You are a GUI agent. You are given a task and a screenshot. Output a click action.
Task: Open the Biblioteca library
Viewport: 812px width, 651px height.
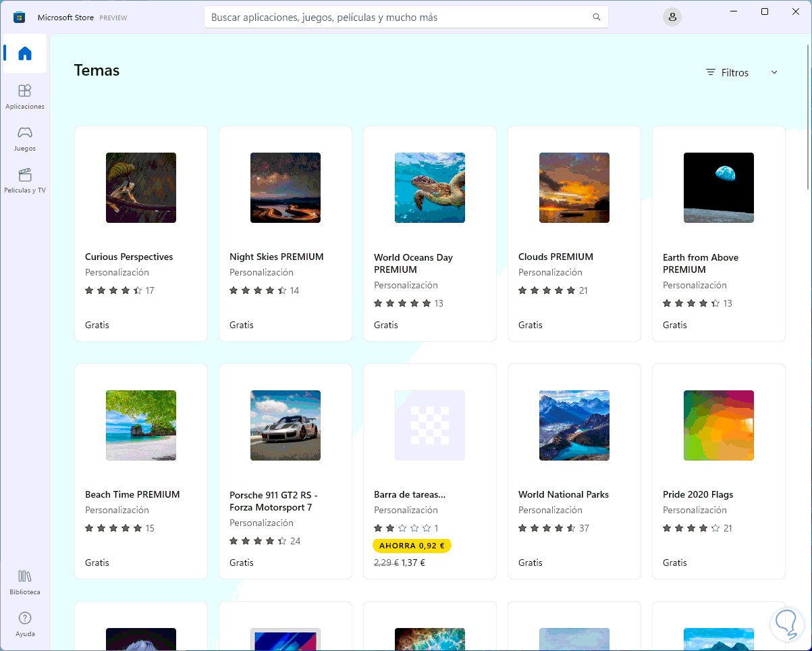(25, 581)
